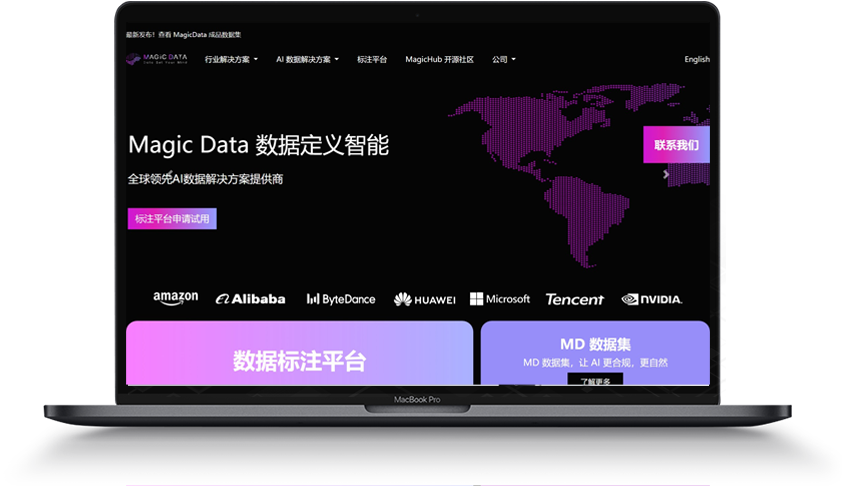842x486 pixels.
Task: Click the NVIDIA partner logo
Action: click(652, 299)
